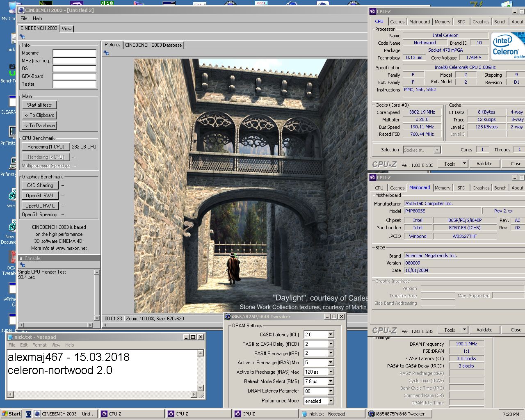The width and height of the screenshot is (525, 420).
Task: Click the Tester input field
Action: [74, 84]
